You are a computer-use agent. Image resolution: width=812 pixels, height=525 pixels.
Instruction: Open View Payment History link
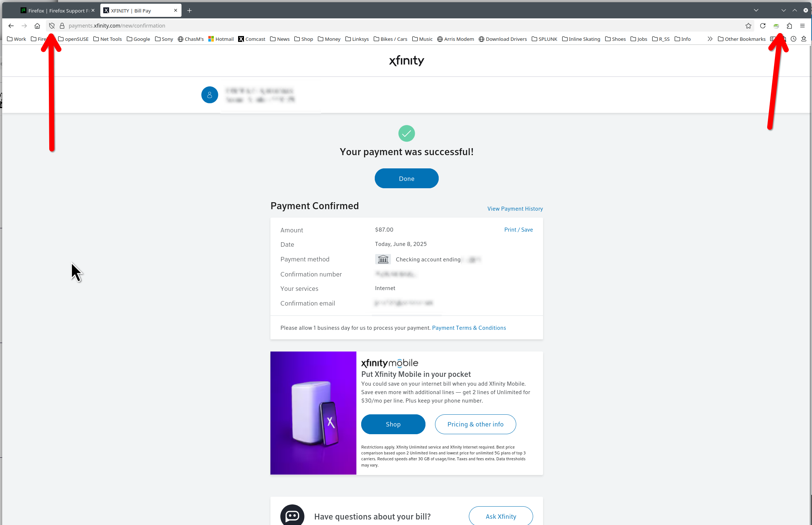click(x=515, y=209)
